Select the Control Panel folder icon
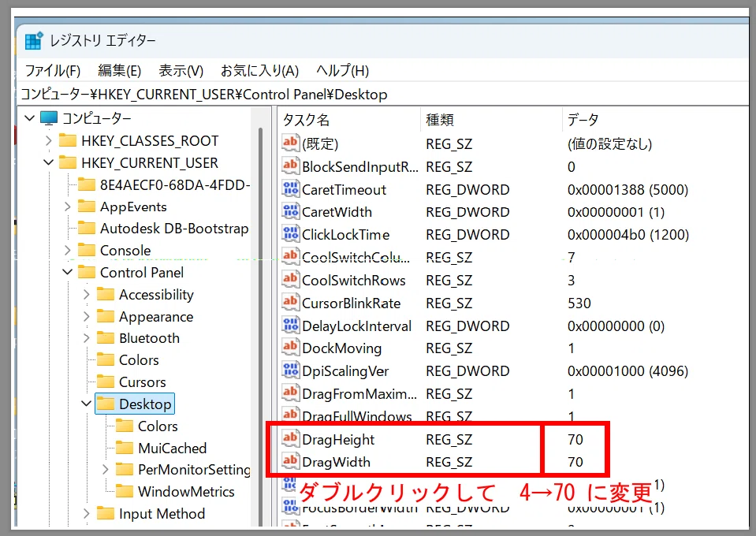Image resolution: width=756 pixels, height=536 pixels. [86, 273]
